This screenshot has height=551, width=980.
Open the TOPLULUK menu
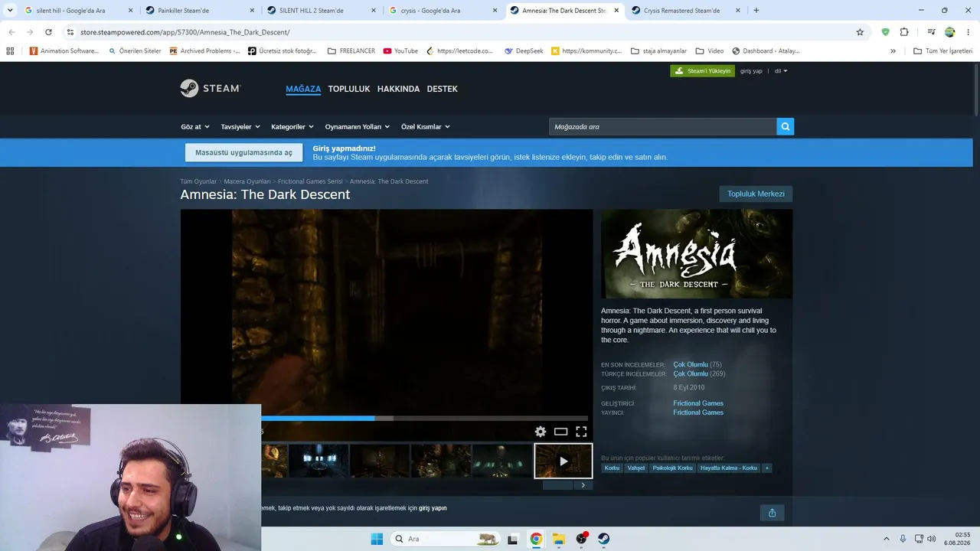[x=349, y=89]
